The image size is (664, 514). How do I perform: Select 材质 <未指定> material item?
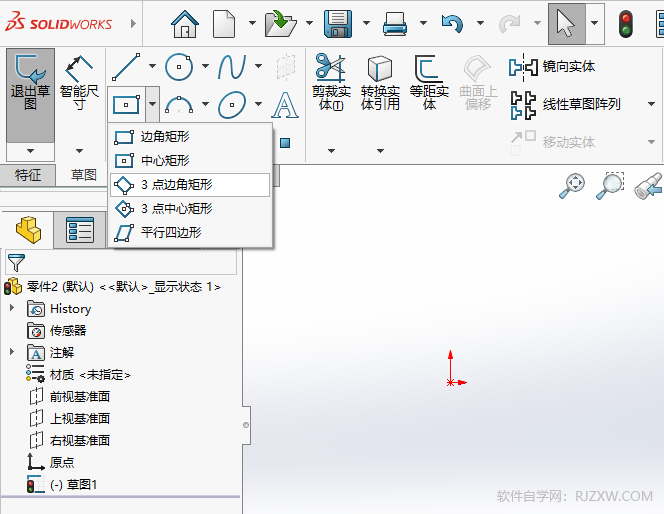coord(78,375)
